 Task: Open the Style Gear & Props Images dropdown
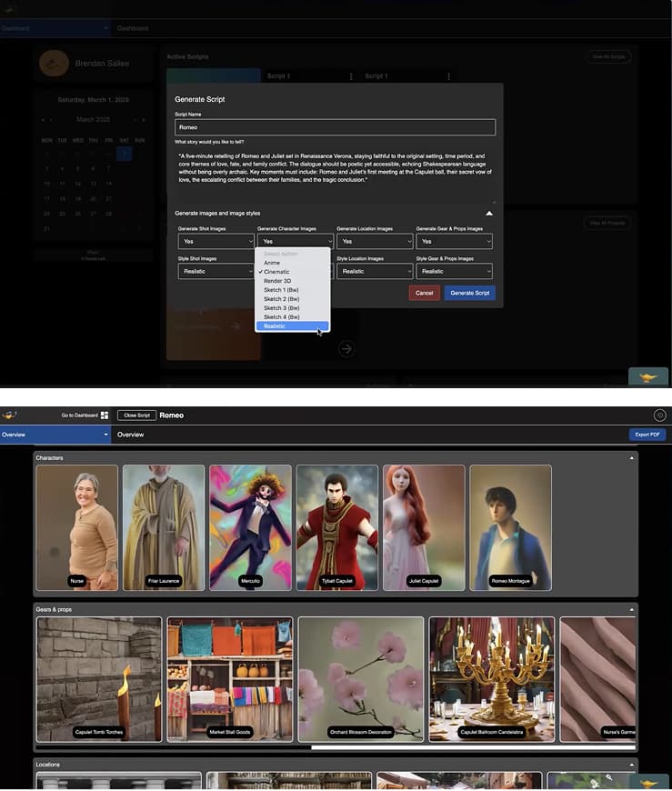[x=454, y=272]
